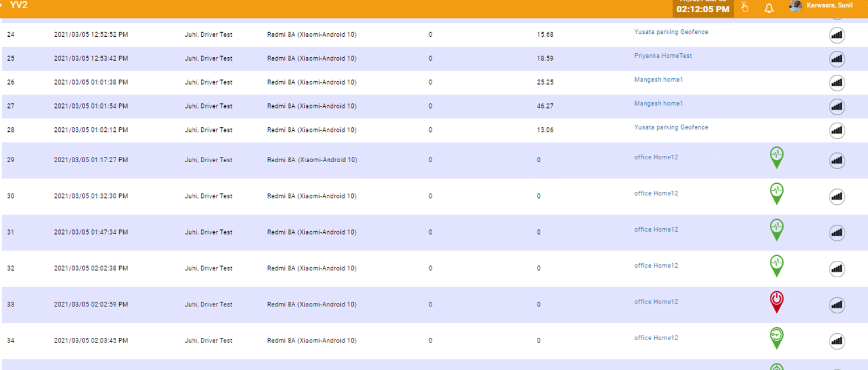Click red power-off marker in row 33

pyautogui.click(x=776, y=302)
